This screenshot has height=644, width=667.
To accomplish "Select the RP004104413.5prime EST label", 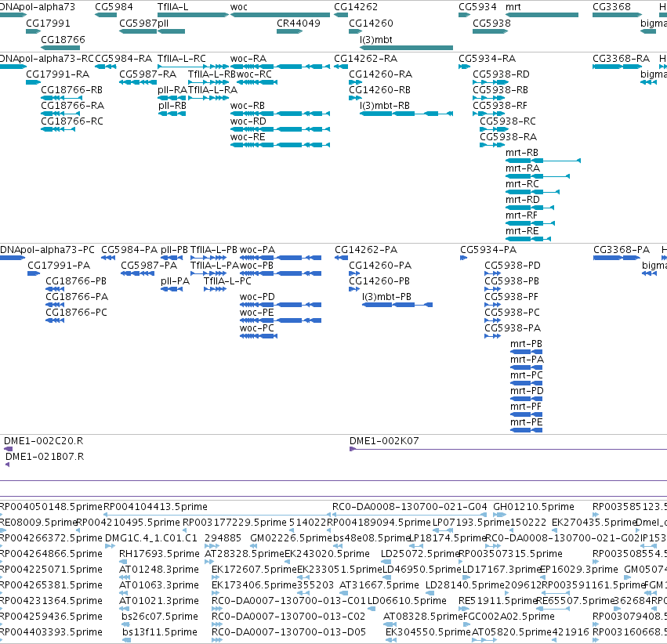I will (155, 507).
